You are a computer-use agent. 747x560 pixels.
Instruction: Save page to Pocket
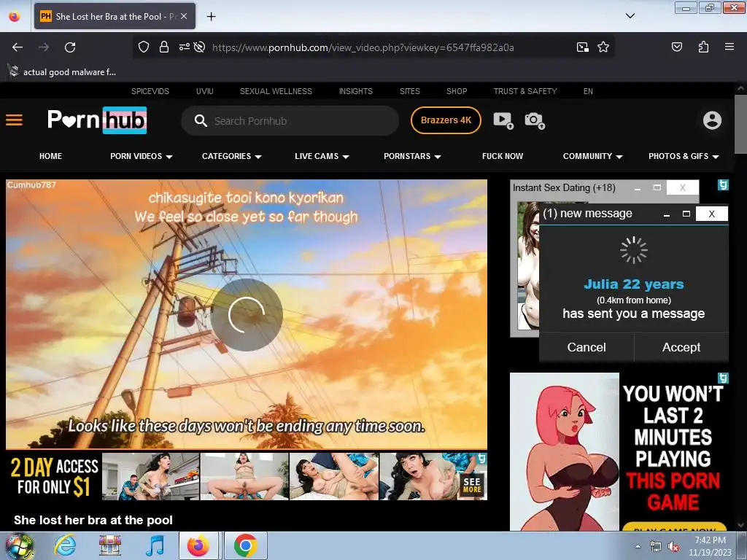676,47
